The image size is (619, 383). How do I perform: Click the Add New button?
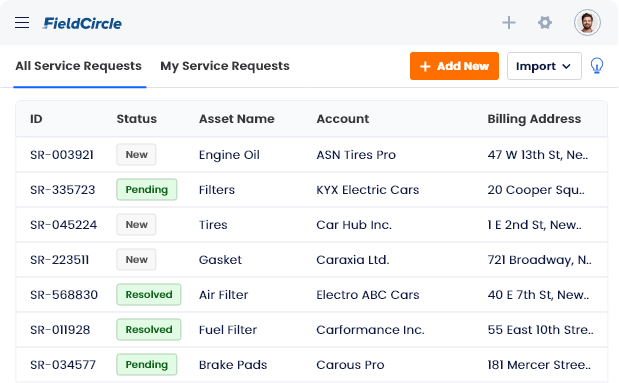point(454,66)
